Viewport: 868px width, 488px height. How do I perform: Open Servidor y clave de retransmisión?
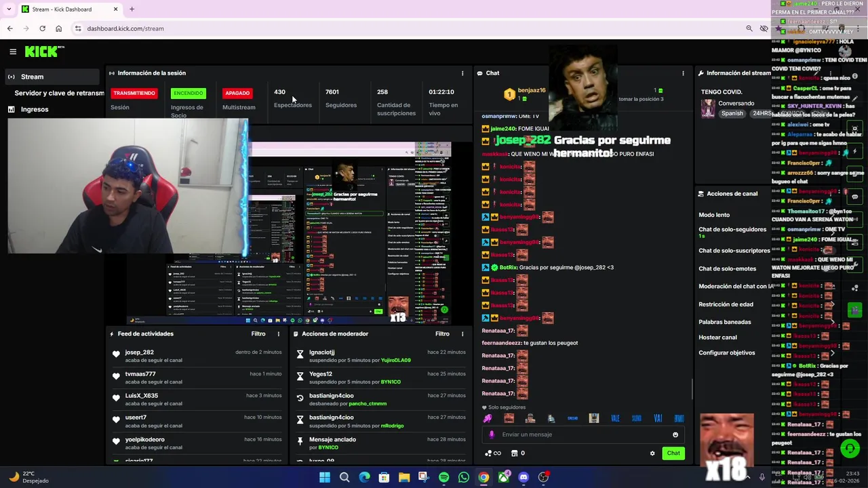coord(60,93)
